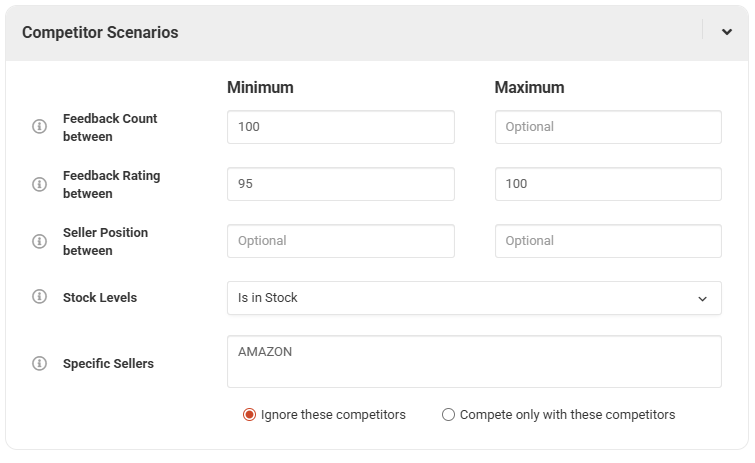755x463 pixels.
Task: Click info icon beside Feedback Rating
Action: click(x=40, y=184)
